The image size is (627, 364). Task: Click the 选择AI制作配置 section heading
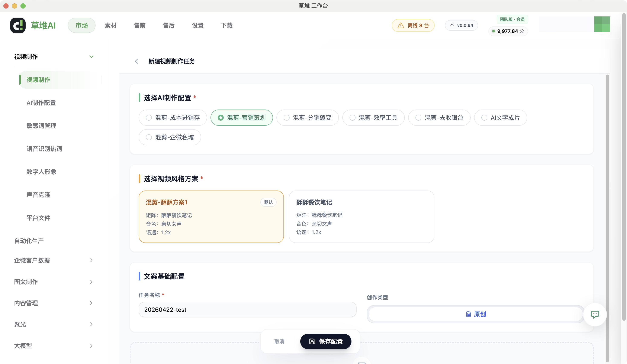167,98
